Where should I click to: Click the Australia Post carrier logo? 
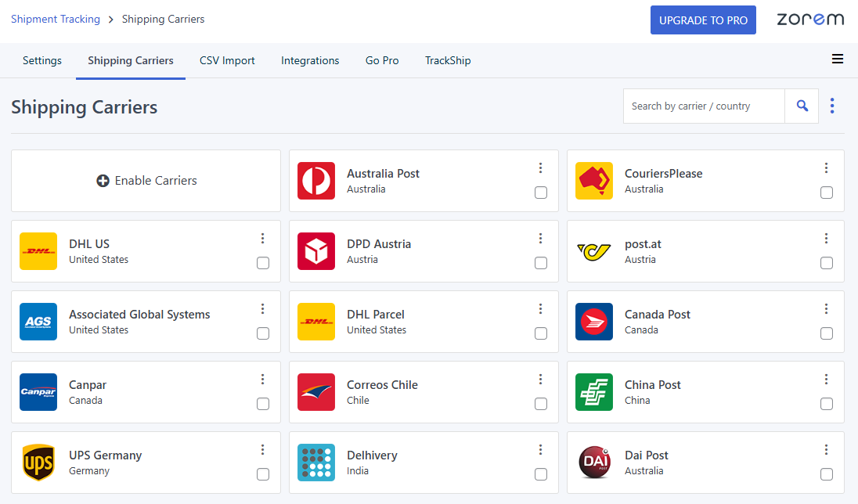point(316,181)
